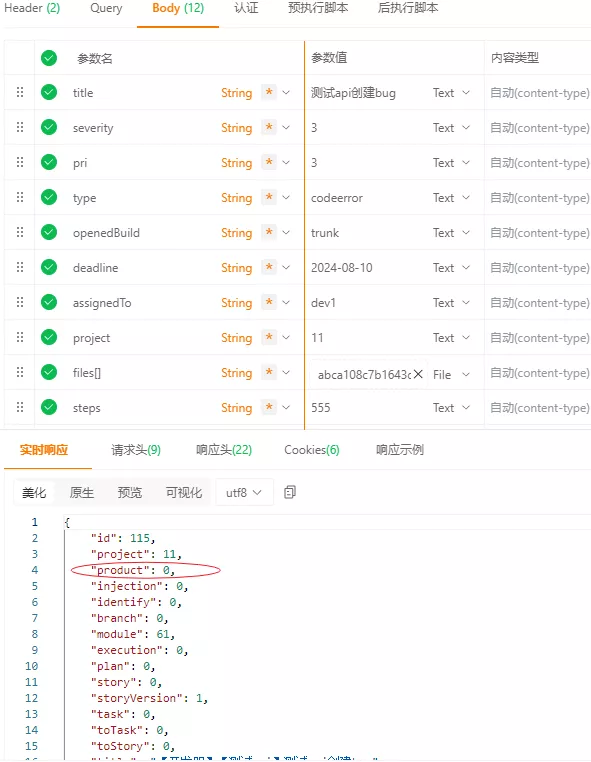Switch to the Header (2) tab

[x=32, y=8]
